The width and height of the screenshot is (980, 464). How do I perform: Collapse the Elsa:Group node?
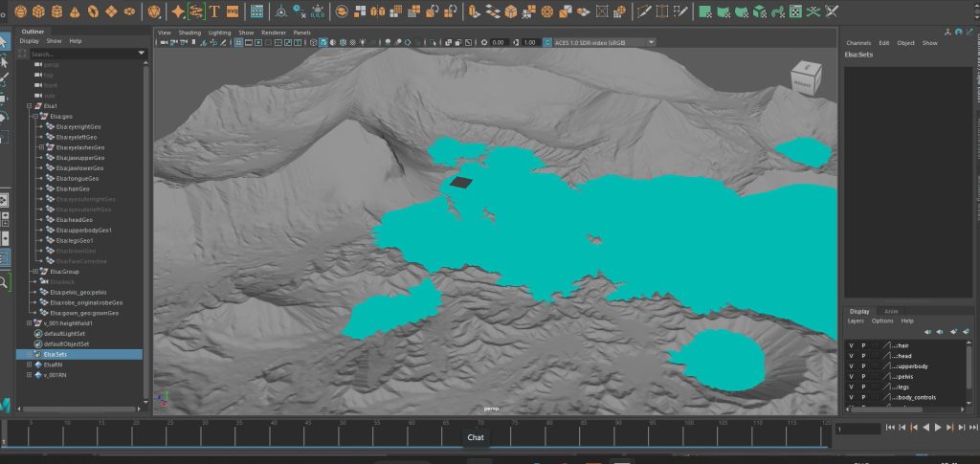[35, 272]
